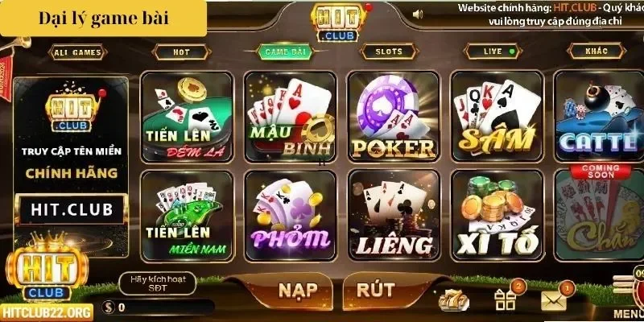This screenshot has width=644, height=322.
Task: Open the Tiến Lên Đếm Lá game
Action: coord(188,117)
